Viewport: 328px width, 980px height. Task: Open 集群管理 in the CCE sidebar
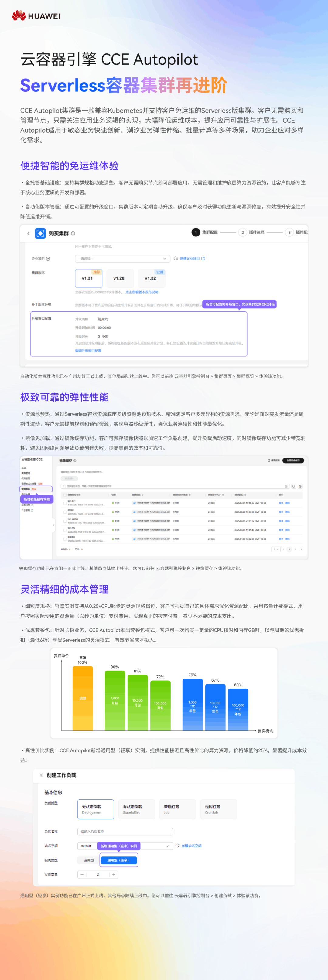pos(26,473)
